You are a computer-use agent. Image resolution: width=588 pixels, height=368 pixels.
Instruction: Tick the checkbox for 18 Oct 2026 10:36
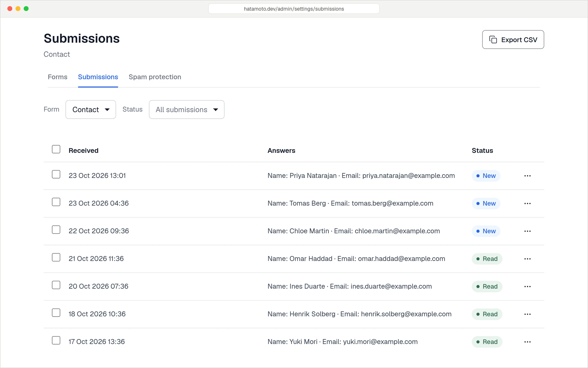[x=56, y=313]
